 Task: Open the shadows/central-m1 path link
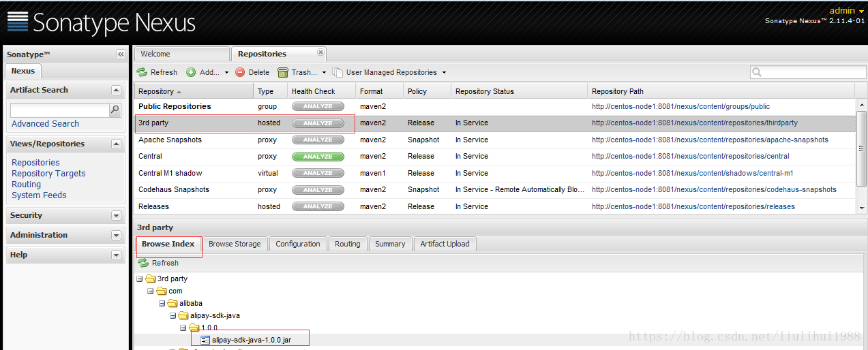(692, 173)
